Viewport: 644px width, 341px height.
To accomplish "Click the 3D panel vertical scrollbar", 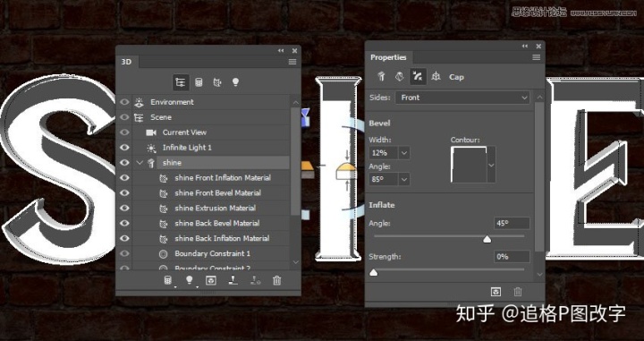I will pos(295,160).
